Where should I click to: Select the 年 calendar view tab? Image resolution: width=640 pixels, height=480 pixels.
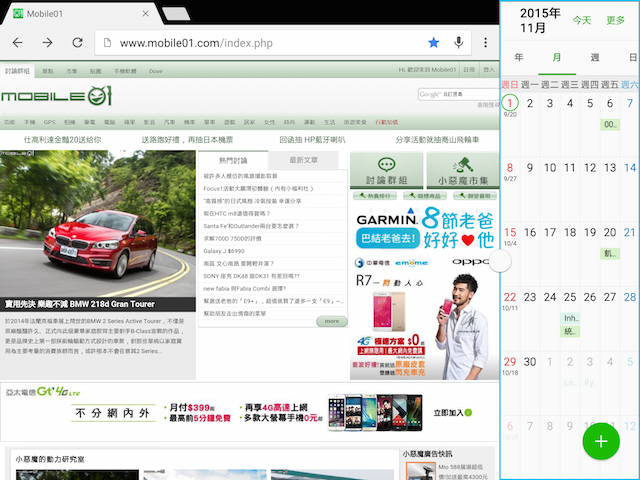click(519, 58)
